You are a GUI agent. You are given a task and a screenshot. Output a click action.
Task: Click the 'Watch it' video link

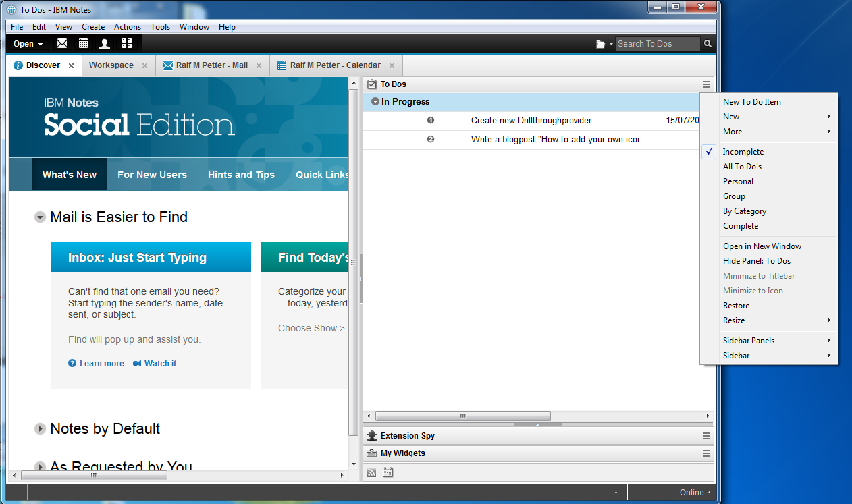(160, 364)
